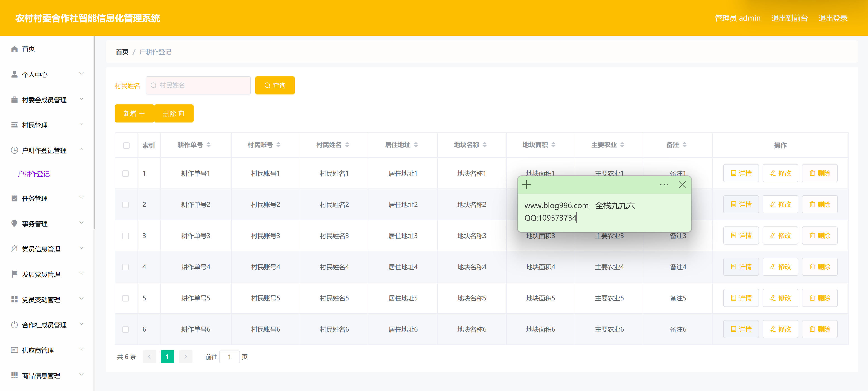The height and width of the screenshot is (391, 868).
Task: Click the sticky note plus icon
Action: [x=526, y=185]
